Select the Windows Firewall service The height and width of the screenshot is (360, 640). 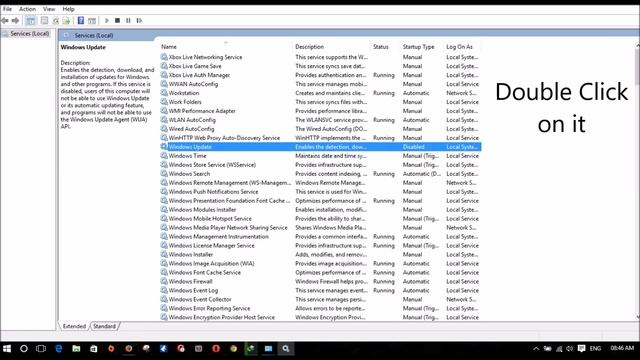(x=320, y=282)
